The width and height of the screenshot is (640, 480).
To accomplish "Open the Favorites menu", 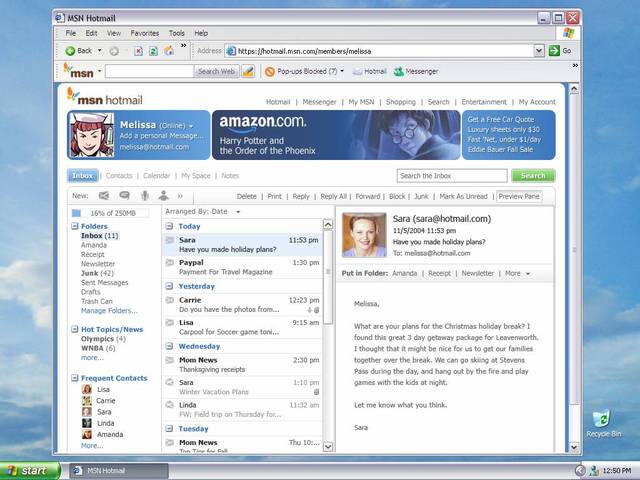I will (144, 33).
